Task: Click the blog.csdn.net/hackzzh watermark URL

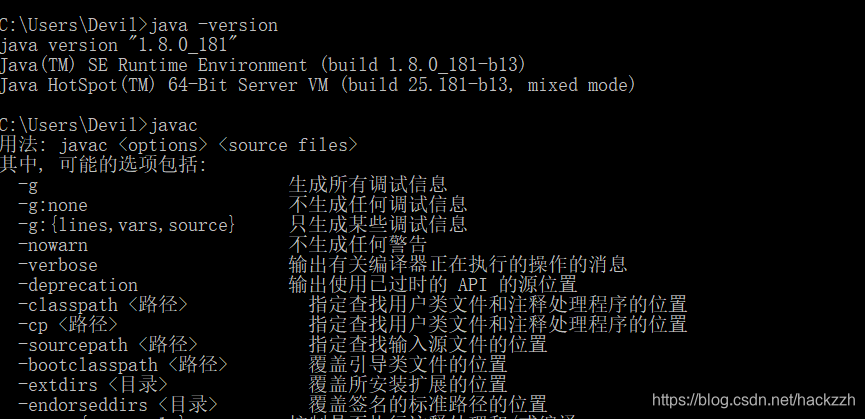Action: click(754, 400)
